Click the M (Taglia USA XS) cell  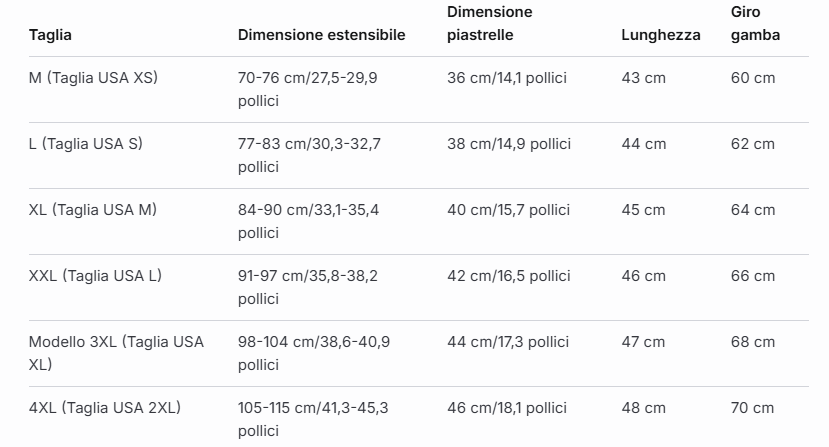[94, 78]
